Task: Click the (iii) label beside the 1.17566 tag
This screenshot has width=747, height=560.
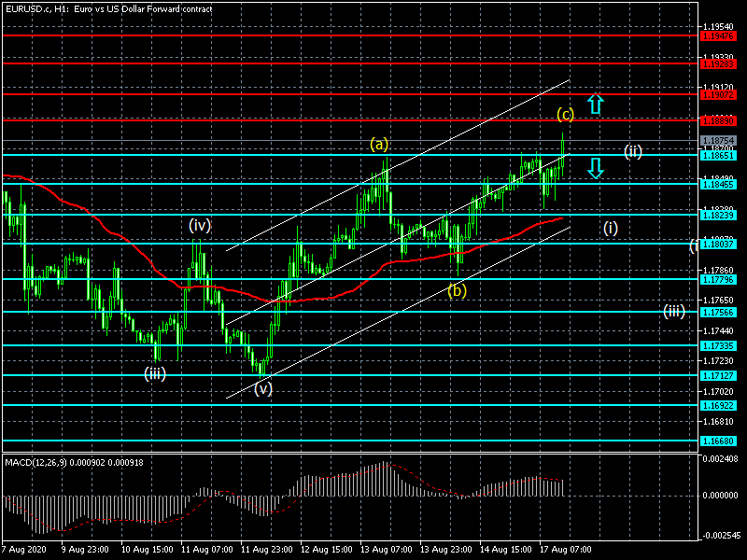Action: click(674, 312)
